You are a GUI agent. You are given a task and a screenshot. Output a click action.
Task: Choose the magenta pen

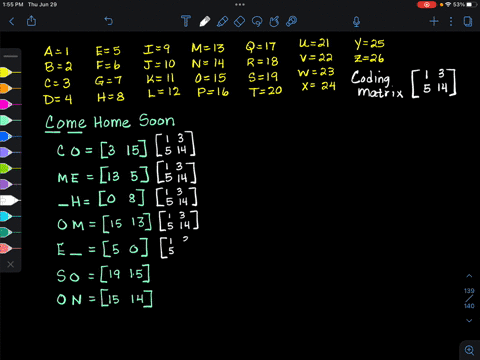pyautogui.click(x=10, y=104)
